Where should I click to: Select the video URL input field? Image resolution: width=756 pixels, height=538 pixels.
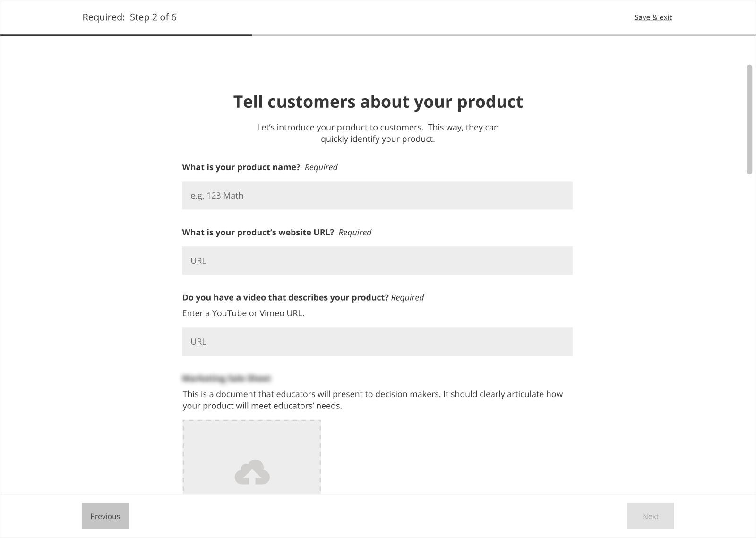pyautogui.click(x=377, y=341)
